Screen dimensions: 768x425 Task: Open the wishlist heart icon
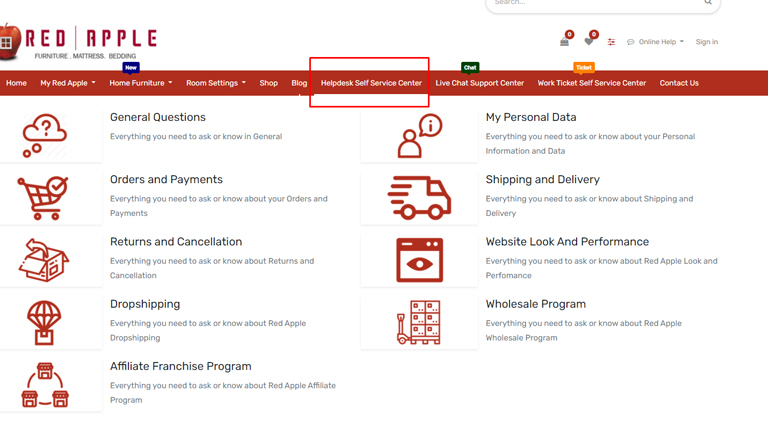click(x=589, y=42)
